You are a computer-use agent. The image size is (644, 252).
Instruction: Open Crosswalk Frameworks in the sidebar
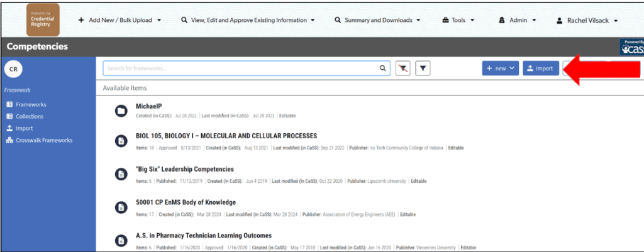tap(44, 140)
